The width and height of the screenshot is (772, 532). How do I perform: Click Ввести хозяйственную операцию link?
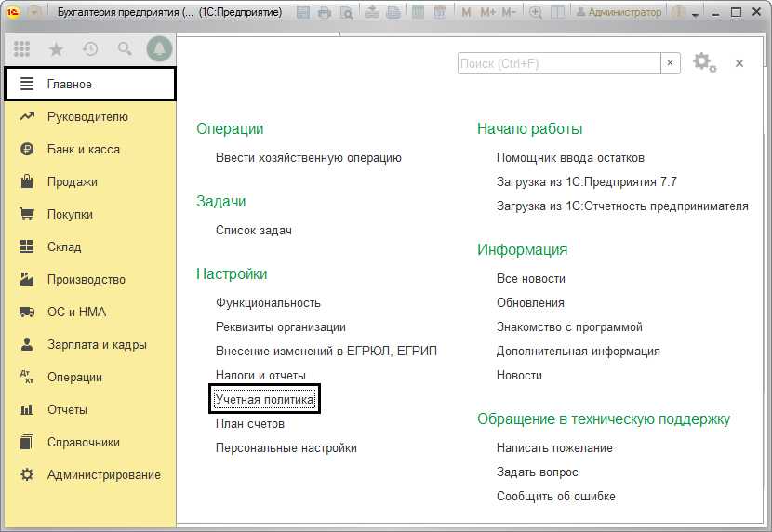[x=308, y=158]
